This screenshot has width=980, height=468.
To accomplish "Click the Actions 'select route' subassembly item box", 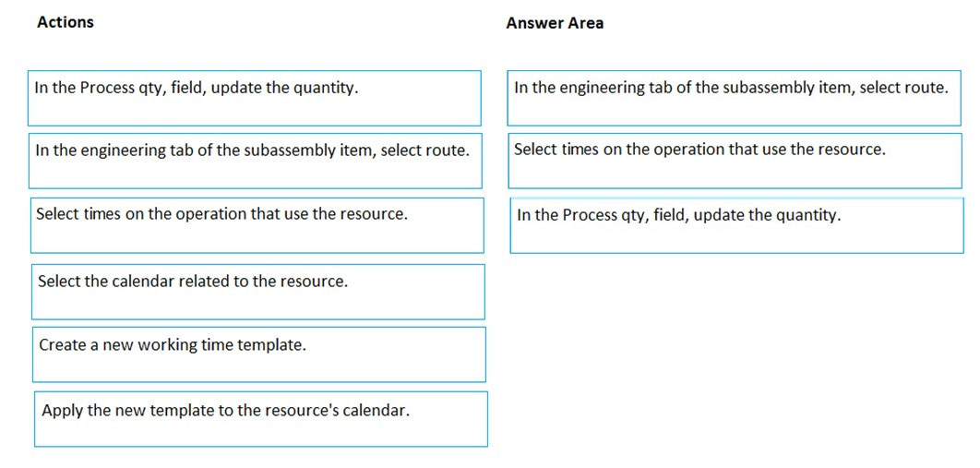I will click(x=255, y=161).
